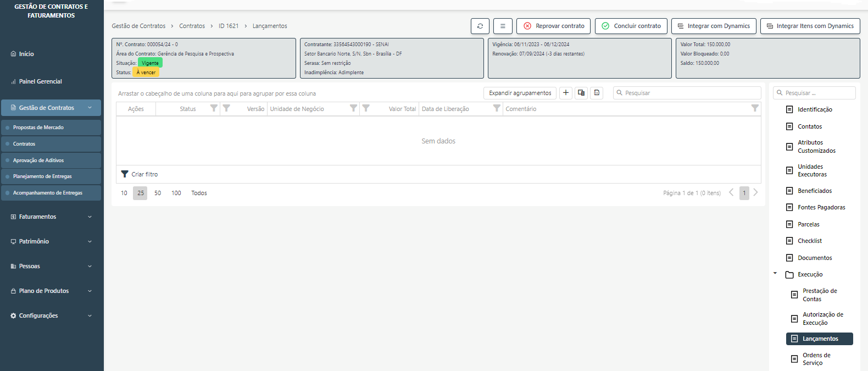Screen dimensions: 868x371
Task: Click the column chooser icon
Action: pyautogui.click(x=581, y=93)
